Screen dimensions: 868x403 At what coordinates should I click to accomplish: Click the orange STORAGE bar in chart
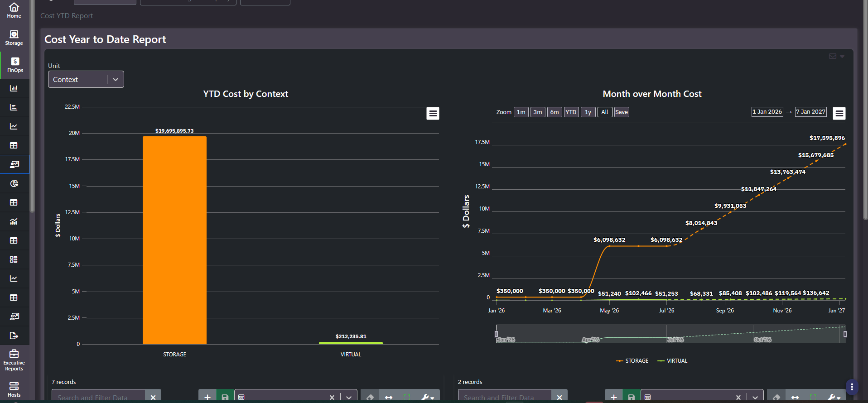174,240
